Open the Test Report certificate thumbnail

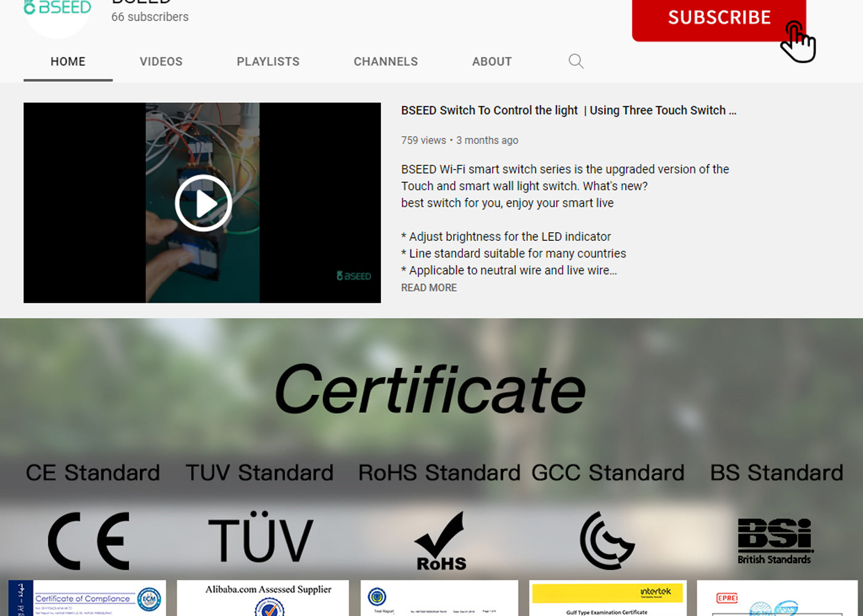439,598
